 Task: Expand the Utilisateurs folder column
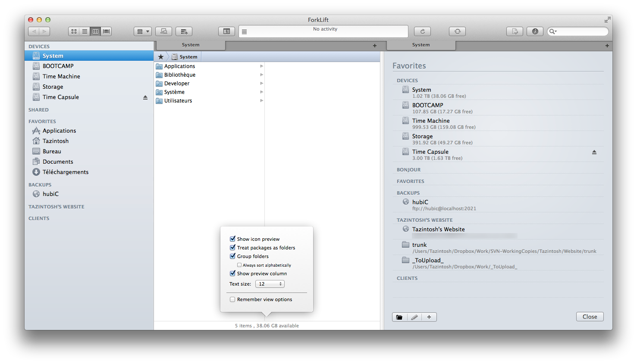[x=262, y=100]
